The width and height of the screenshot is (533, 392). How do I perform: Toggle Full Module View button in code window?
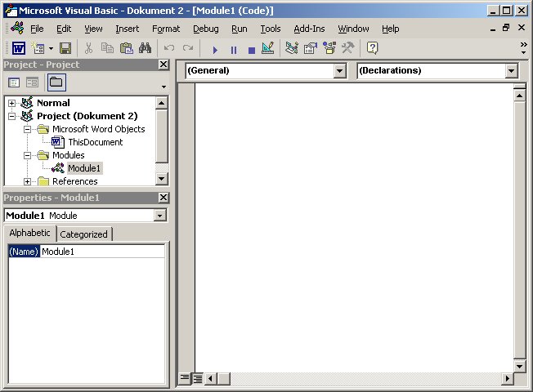[x=198, y=378]
